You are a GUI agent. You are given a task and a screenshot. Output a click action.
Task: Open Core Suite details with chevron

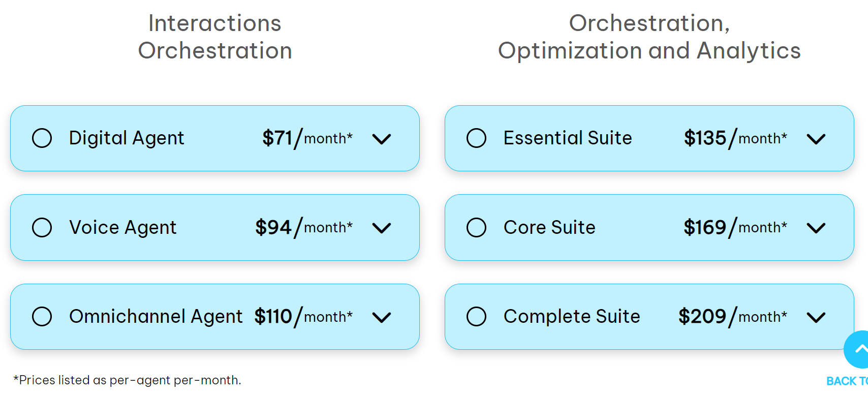tap(816, 228)
